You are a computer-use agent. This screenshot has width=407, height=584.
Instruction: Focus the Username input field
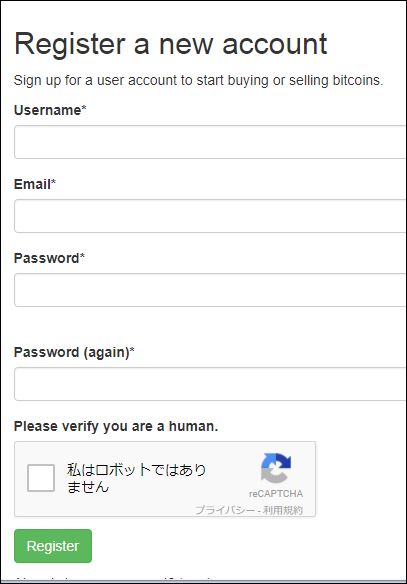coord(210,142)
